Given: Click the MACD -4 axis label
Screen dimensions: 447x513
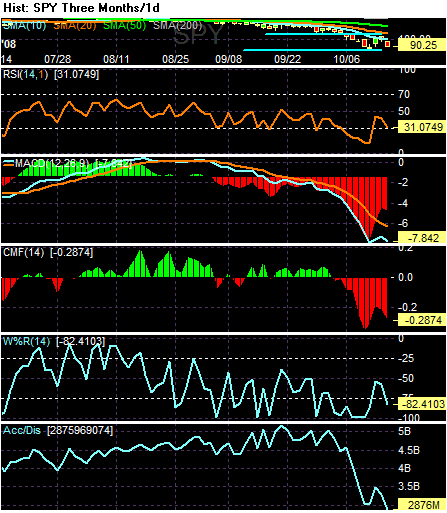Looking at the screenshot, I should pos(403,203).
